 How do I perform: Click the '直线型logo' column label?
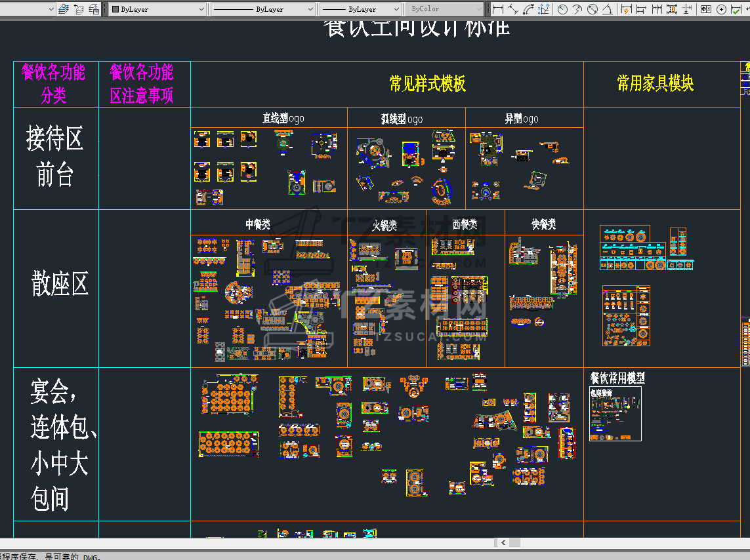click(x=283, y=118)
